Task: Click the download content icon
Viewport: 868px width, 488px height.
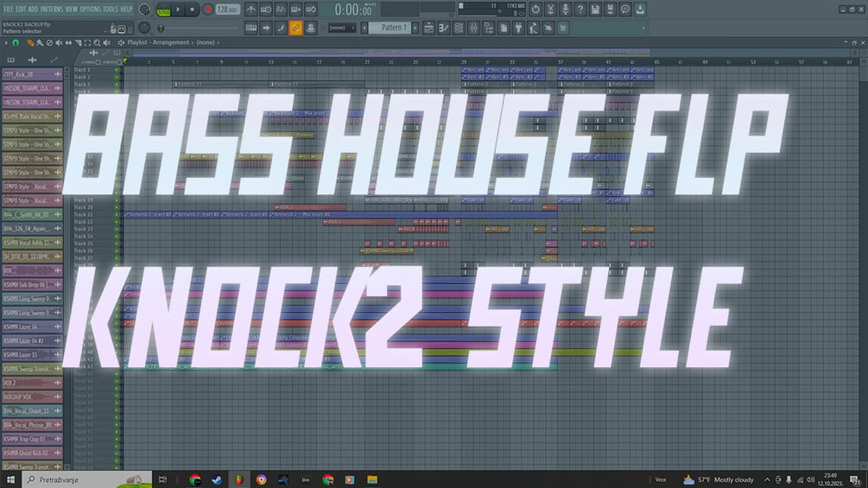Action: pyautogui.click(x=640, y=10)
